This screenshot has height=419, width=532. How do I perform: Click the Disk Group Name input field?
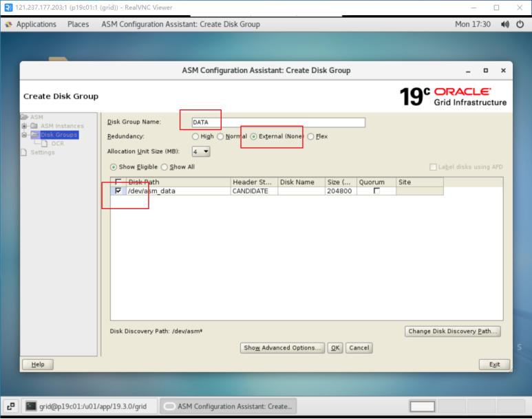pos(278,122)
